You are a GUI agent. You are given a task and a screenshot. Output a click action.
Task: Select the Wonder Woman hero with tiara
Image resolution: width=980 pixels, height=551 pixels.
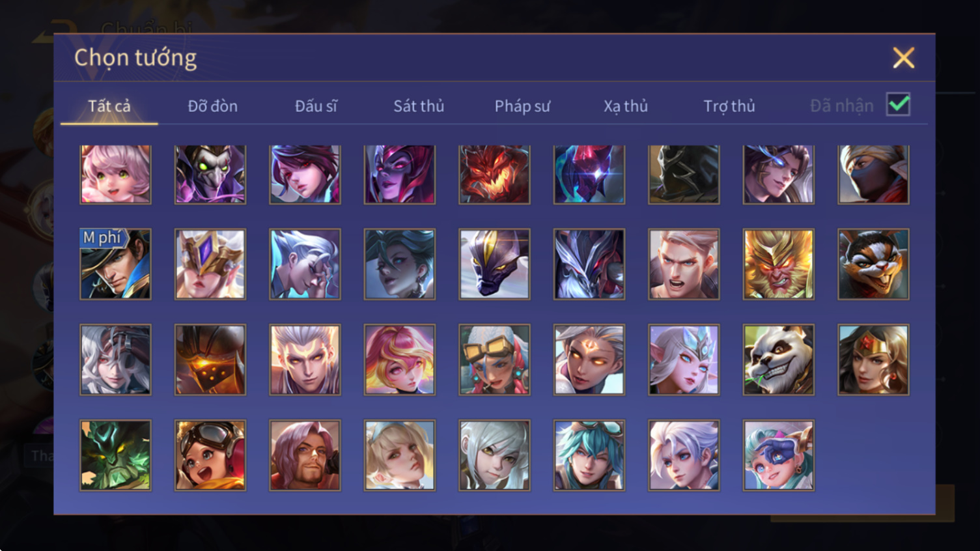click(873, 360)
